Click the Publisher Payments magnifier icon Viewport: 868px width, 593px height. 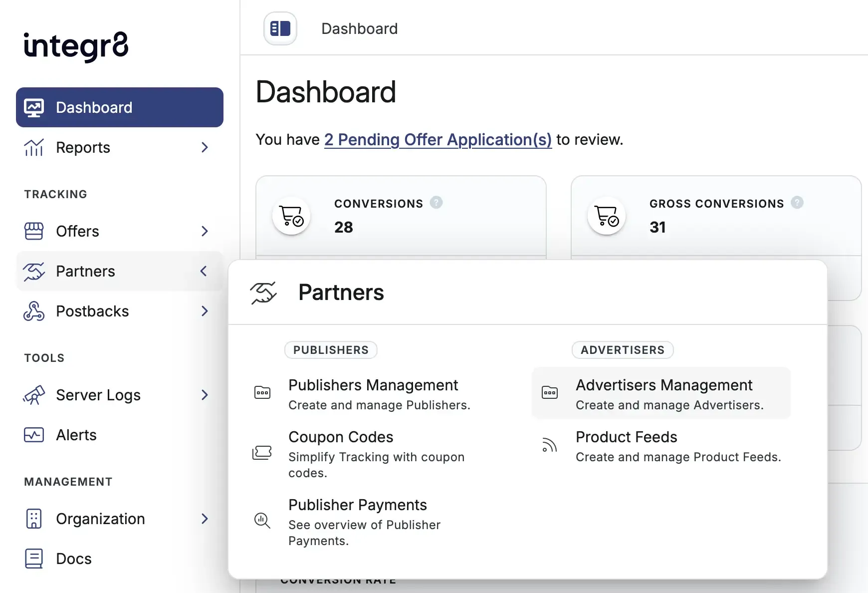[x=262, y=521]
